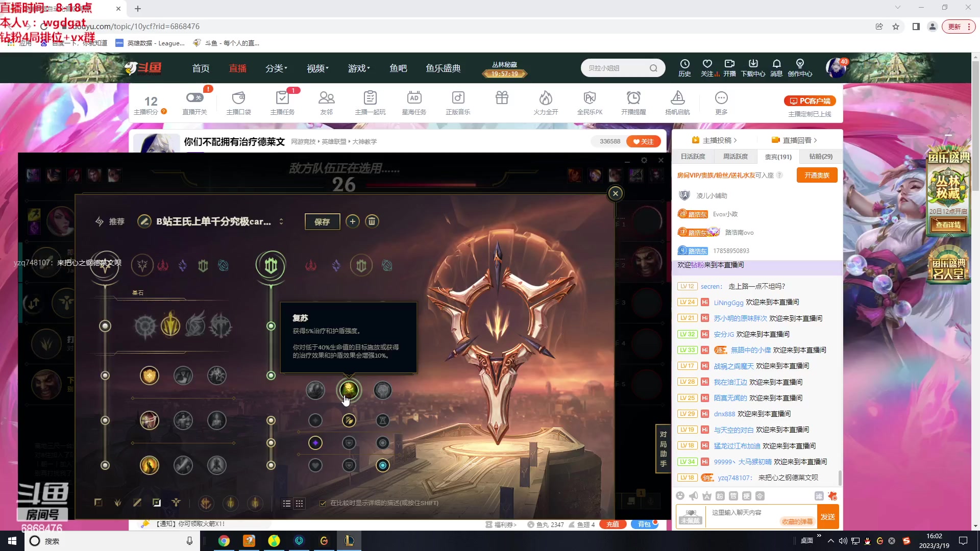This screenshot has width=980, height=551.
Task: Click the 下载中心 download icon
Action: [x=753, y=64]
